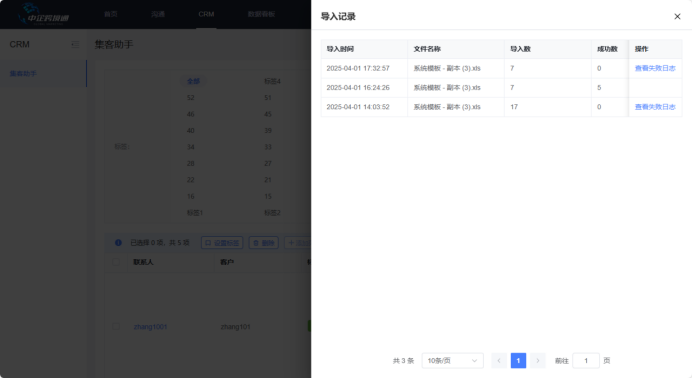Open the 10条/页 page size dropdown
Screen dimensions: 693x378
coord(453,361)
